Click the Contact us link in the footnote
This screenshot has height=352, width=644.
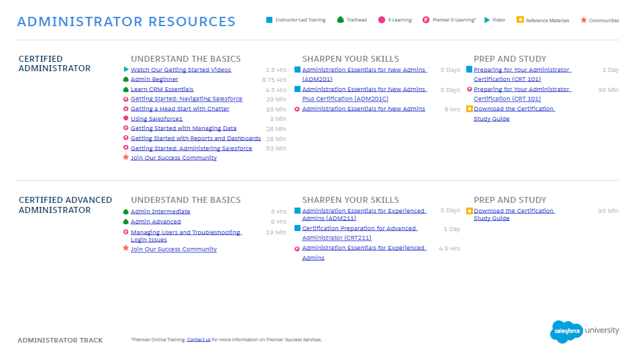(x=199, y=340)
